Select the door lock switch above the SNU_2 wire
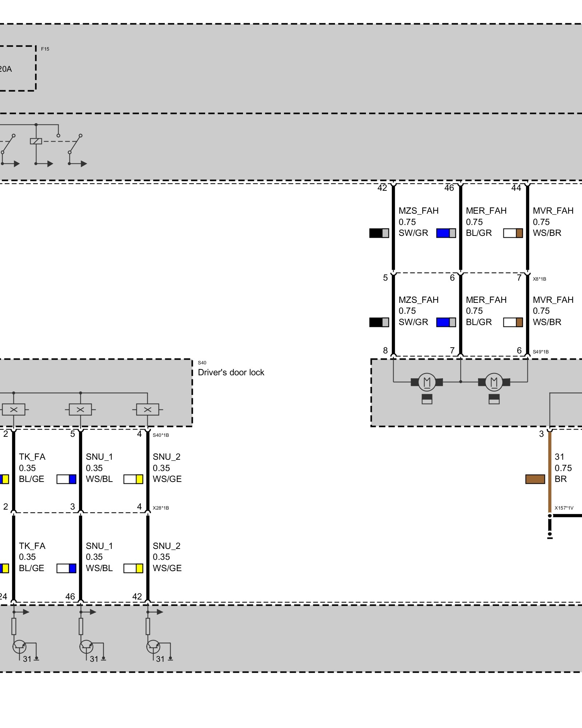This screenshot has height=728, width=582. click(147, 409)
